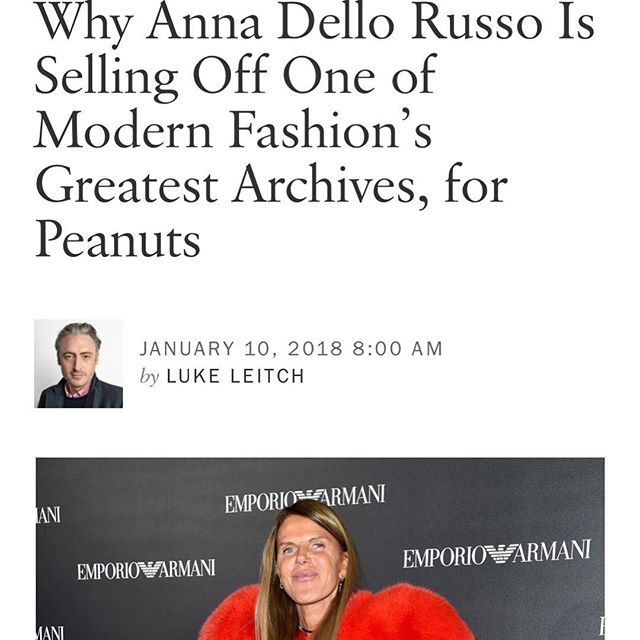
Task: Click 'Selling Off One of' headline line
Action: 236,76
